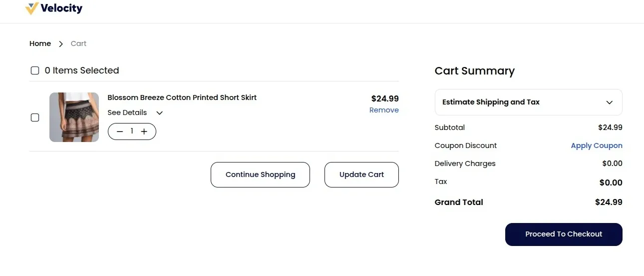Viewport: 644px width, 276px height.
Task: Open the Apply Coupon link
Action: [x=597, y=145]
